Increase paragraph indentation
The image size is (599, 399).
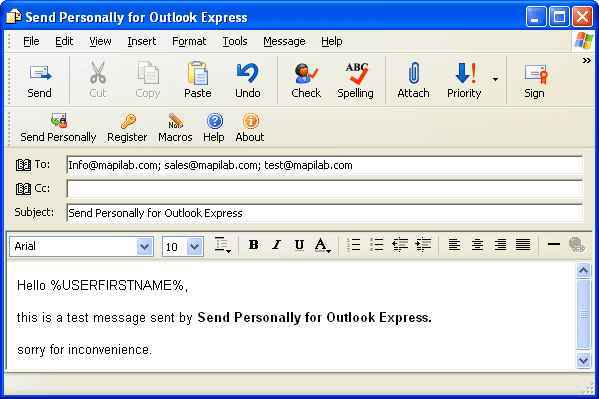click(423, 245)
